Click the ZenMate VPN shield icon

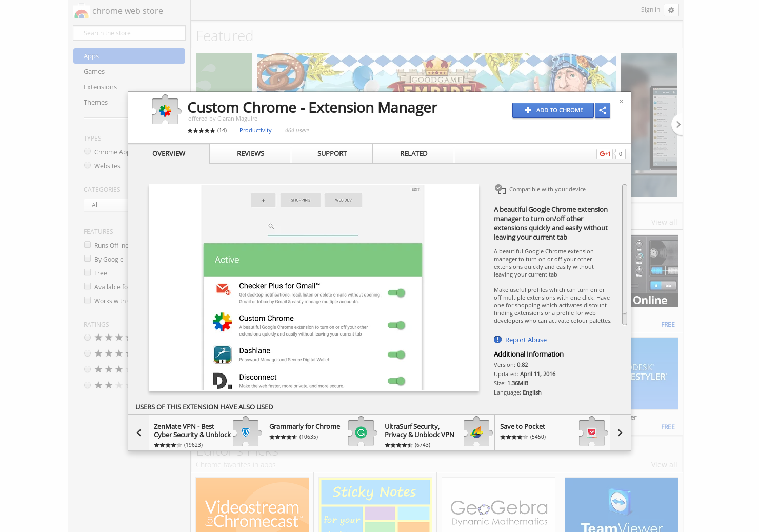[246, 432]
